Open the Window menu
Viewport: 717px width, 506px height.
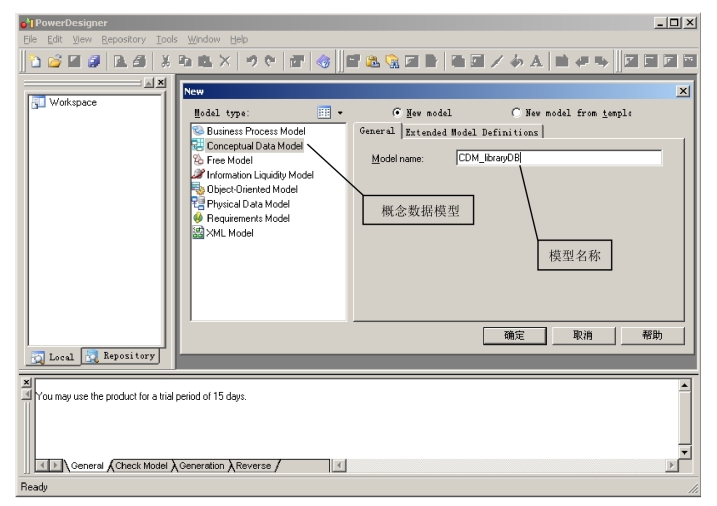[x=203, y=39]
